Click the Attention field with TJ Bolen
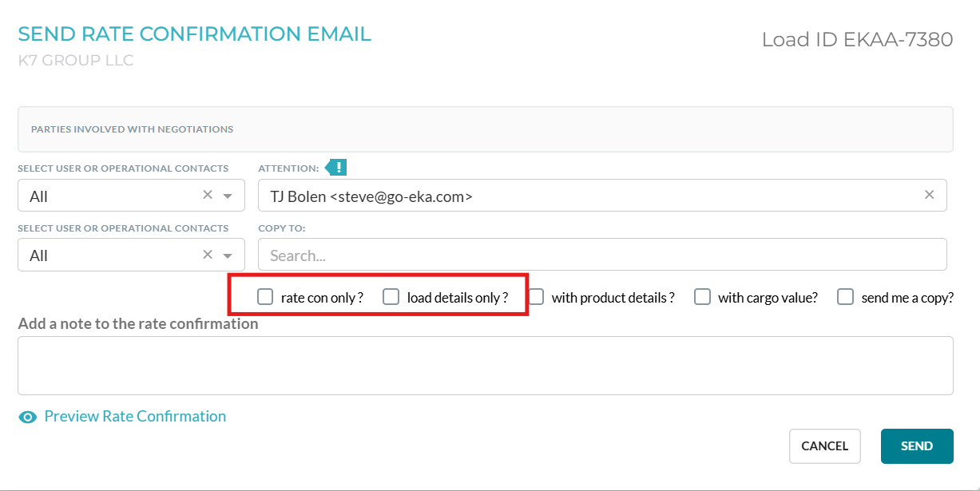The width and height of the screenshot is (980, 491). 602,196
